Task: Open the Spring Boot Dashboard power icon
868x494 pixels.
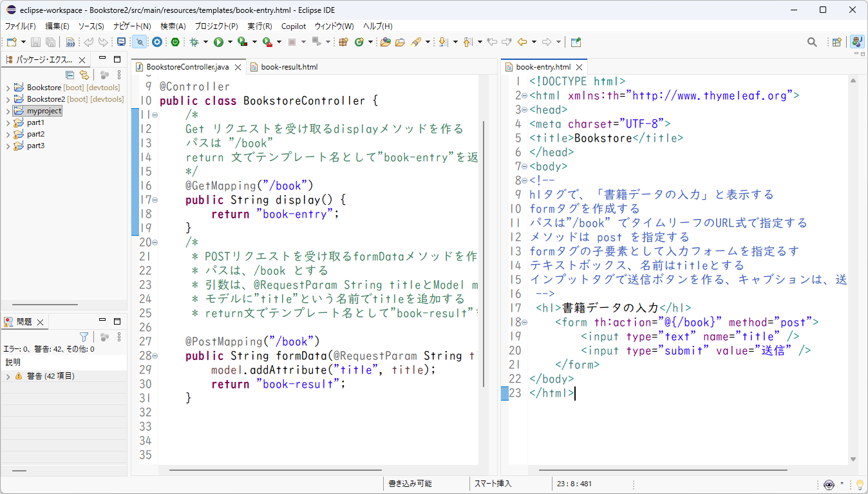Action: (175, 42)
